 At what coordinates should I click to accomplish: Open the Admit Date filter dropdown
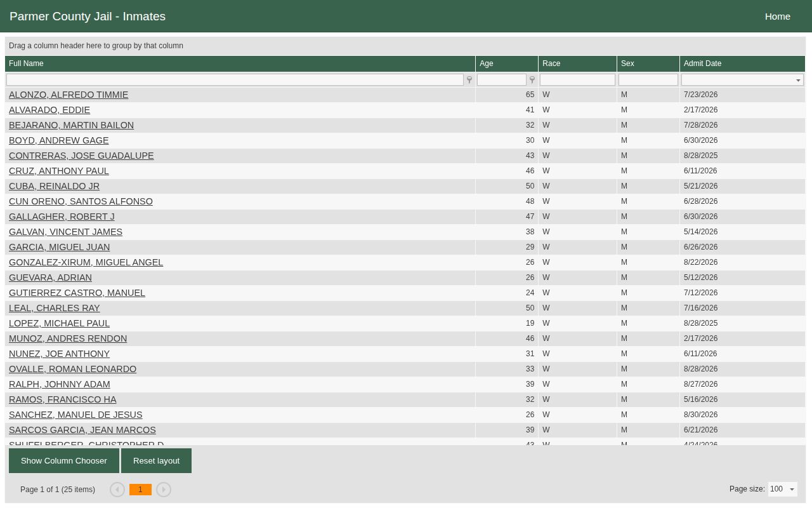798,80
